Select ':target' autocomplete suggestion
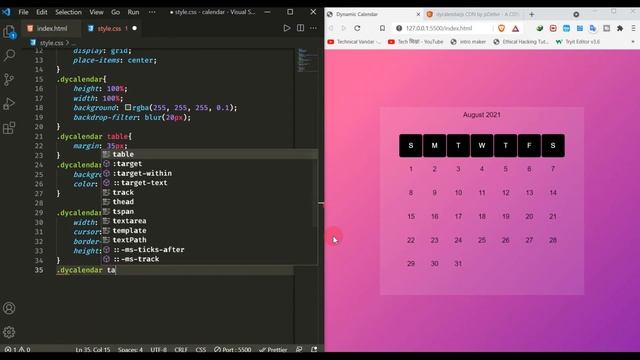 tap(209, 164)
